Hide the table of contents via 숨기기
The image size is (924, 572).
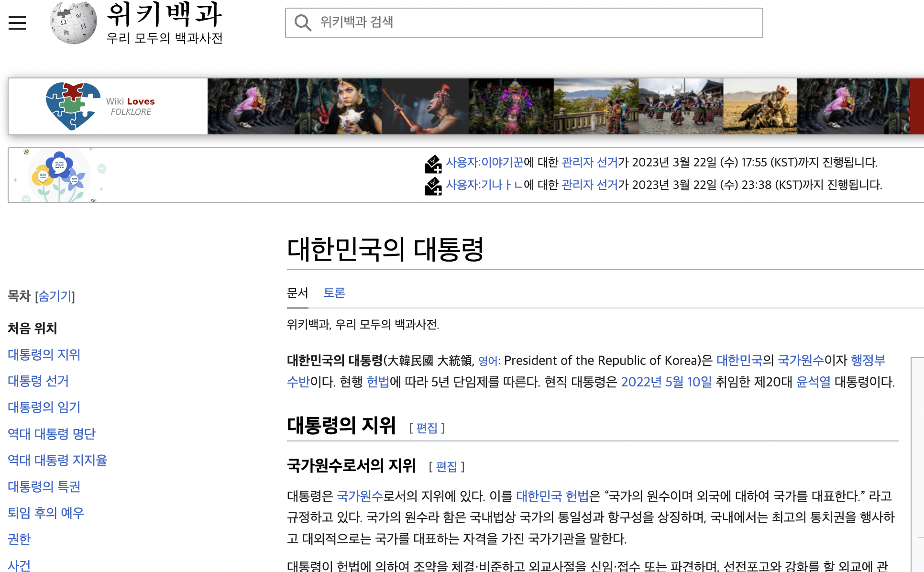[55, 296]
